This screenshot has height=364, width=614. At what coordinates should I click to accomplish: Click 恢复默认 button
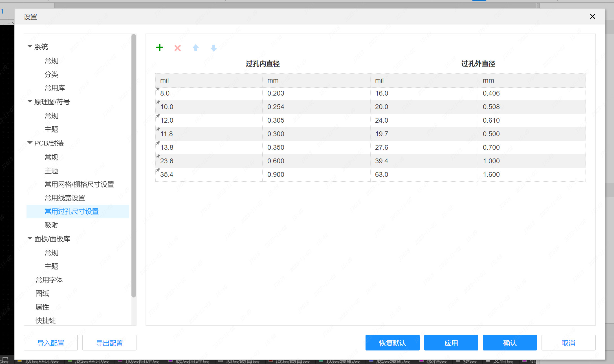(393, 343)
